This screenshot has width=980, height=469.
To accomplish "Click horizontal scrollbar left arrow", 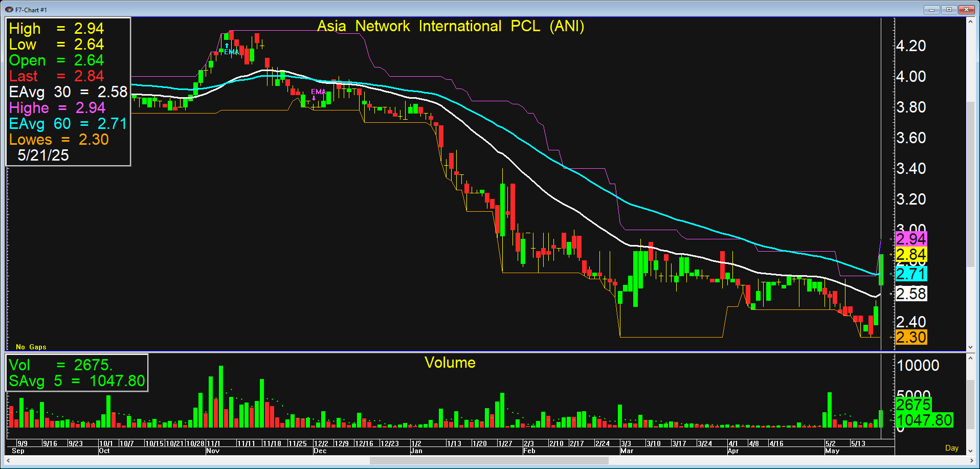I will [x=9, y=461].
